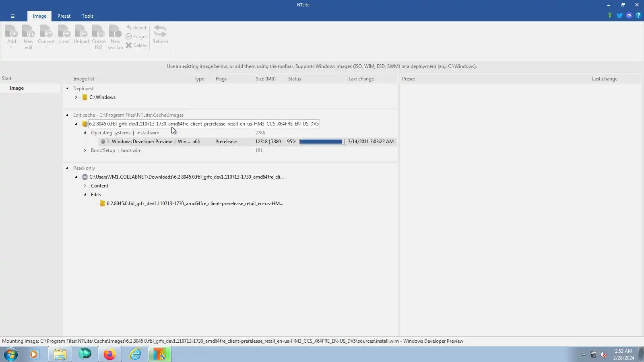Click the Forget toolbar item
644x362 pixels.
[x=136, y=37]
